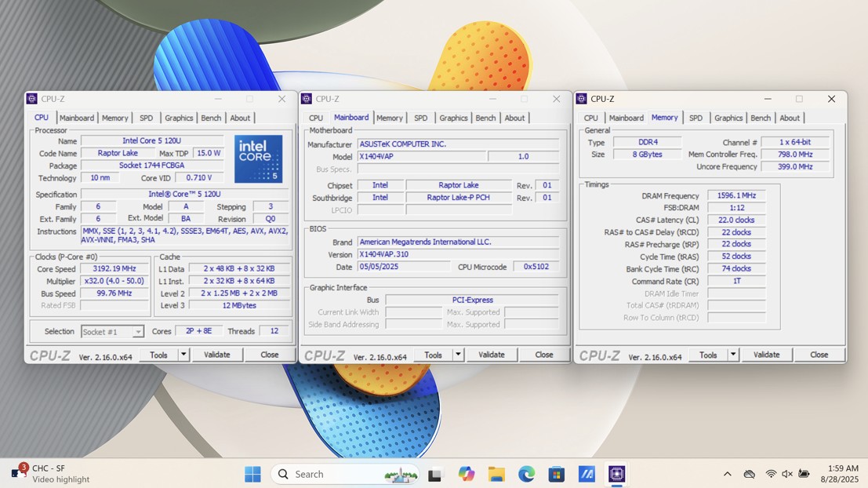
Task: Click the muted volume icon in system tray
Action: (786, 474)
